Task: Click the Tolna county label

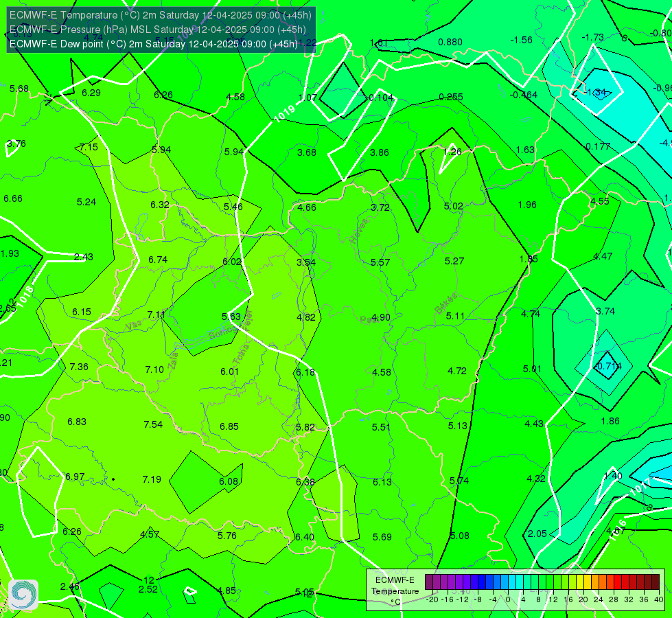Action: pyautogui.click(x=241, y=354)
